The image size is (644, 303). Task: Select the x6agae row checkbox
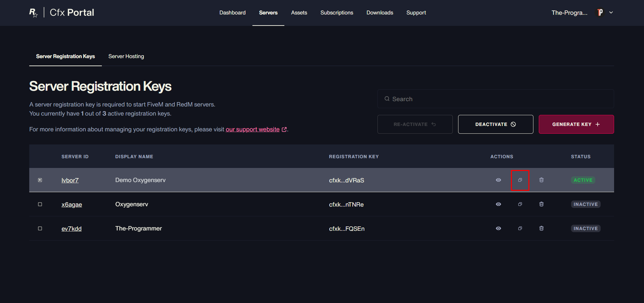pos(40,204)
